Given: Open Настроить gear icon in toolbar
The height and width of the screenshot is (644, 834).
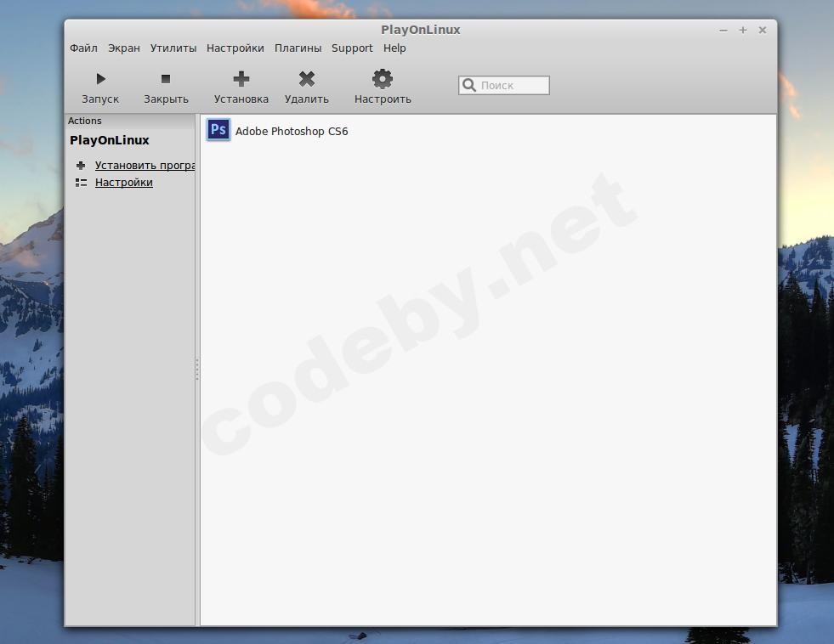Looking at the screenshot, I should (x=383, y=79).
